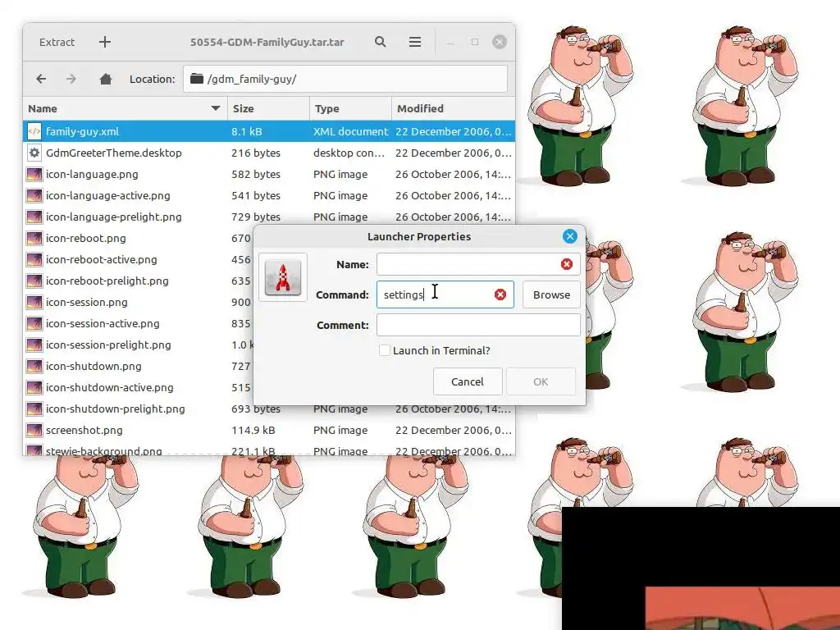
Task: Select icon-language-active.png file
Action: (269, 195)
